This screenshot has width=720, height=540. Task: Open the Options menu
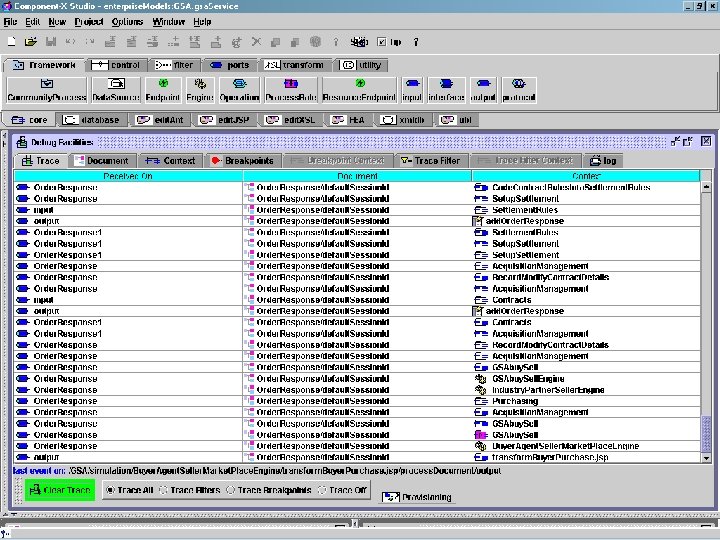pyautogui.click(x=127, y=22)
